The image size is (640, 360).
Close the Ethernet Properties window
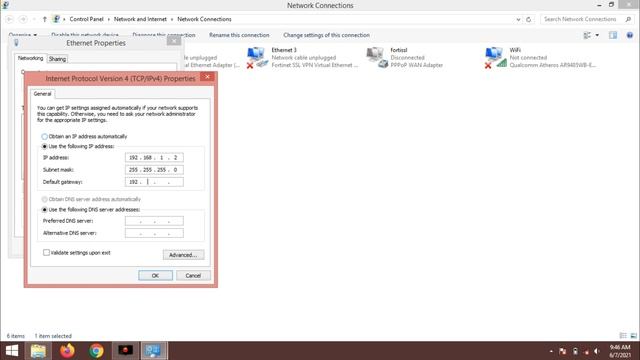[174, 40]
